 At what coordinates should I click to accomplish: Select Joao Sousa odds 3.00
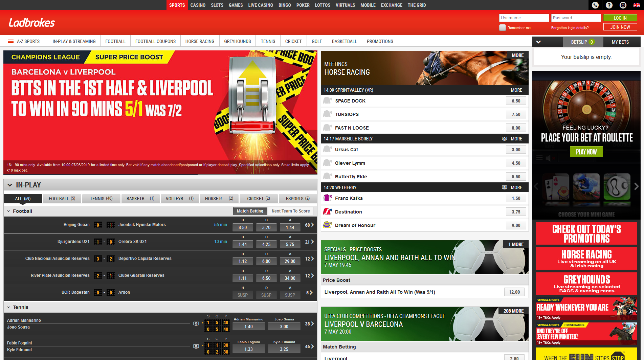(284, 327)
